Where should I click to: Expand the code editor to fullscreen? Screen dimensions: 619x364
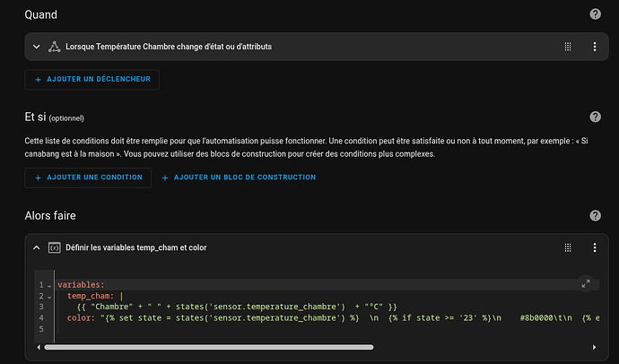coord(586,283)
